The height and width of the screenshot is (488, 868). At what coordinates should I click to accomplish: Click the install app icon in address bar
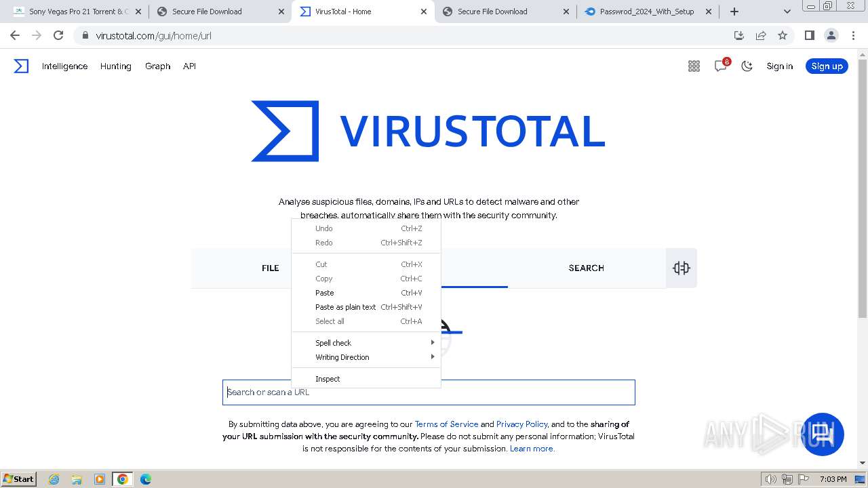739,35
